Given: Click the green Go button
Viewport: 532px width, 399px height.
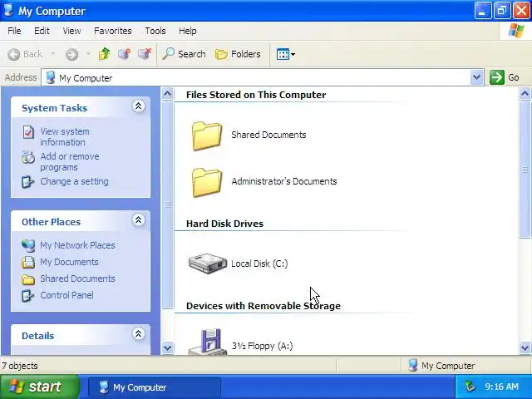Looking at the screenshot, I should point(505,77).
